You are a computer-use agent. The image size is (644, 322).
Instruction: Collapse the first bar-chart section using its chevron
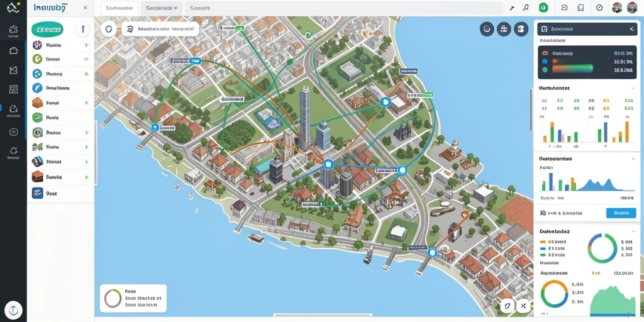click(x=633, y=88)
